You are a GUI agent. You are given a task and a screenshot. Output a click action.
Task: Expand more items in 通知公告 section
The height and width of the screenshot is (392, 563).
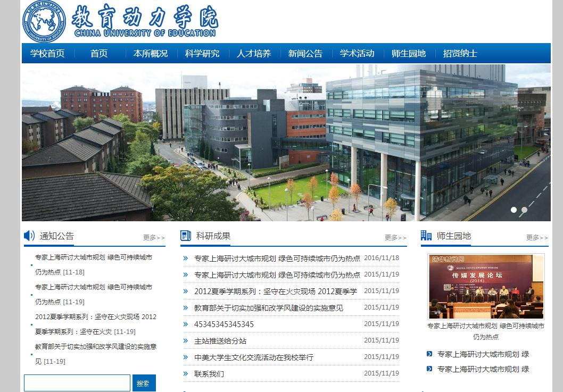pyautogui.click(x=154, y=238)
